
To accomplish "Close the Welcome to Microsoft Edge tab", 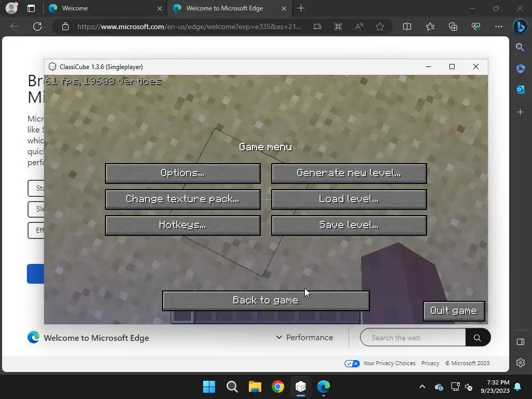I will [284, 8].
